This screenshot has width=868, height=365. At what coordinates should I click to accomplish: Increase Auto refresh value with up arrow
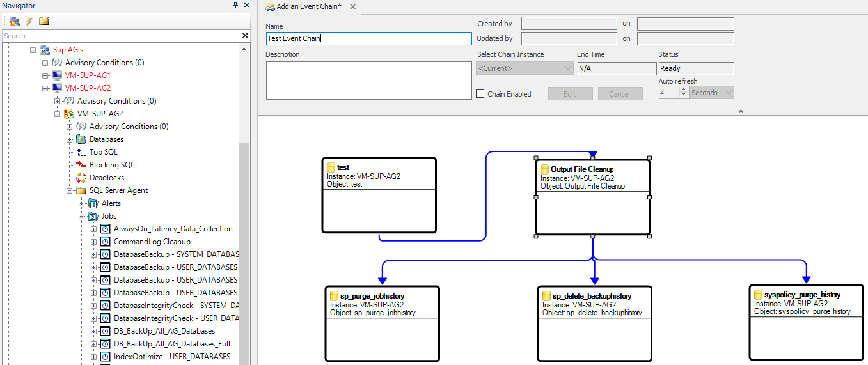click(684, 90)
